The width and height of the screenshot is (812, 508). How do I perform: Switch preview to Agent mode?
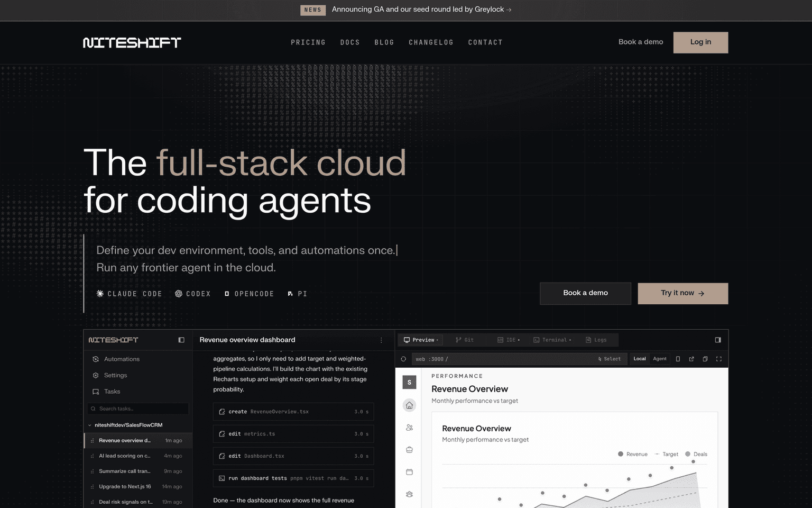click(659, 359)
